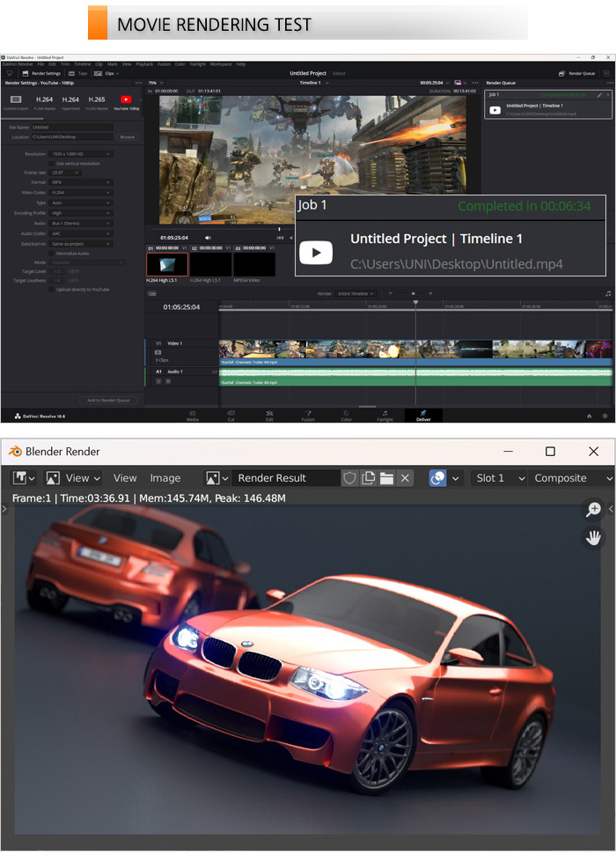Switch to the Cut page
Screen dimensions: 616x855
pyautogui.click(x=231, y=416)
